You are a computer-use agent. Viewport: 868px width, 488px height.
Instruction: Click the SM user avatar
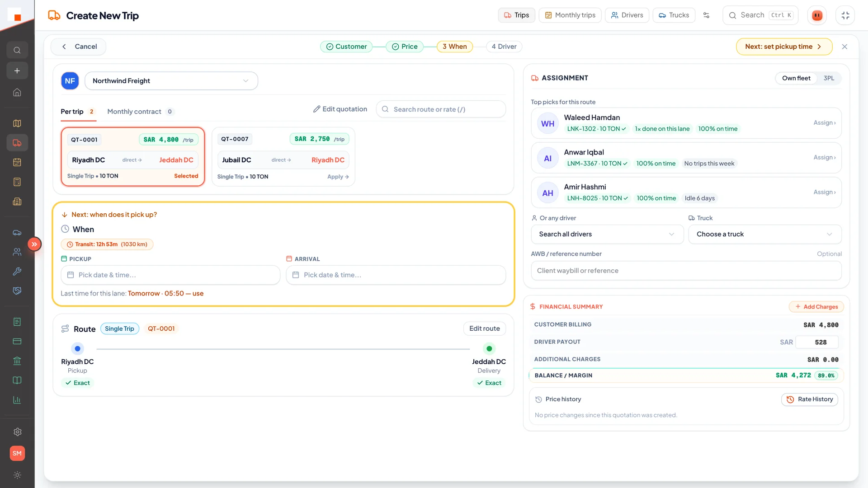tap(17, 453)
